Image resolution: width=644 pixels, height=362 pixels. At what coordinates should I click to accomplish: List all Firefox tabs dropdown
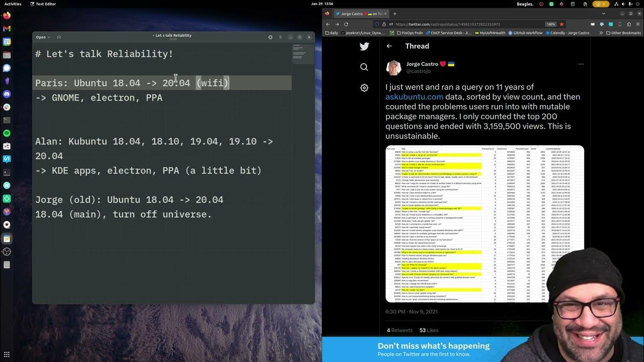coord(604,14)
